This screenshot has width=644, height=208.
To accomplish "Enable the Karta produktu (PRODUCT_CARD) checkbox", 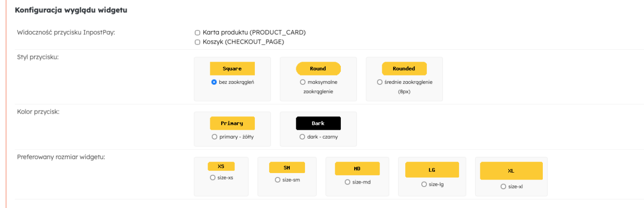I will [x=197, y=33].
